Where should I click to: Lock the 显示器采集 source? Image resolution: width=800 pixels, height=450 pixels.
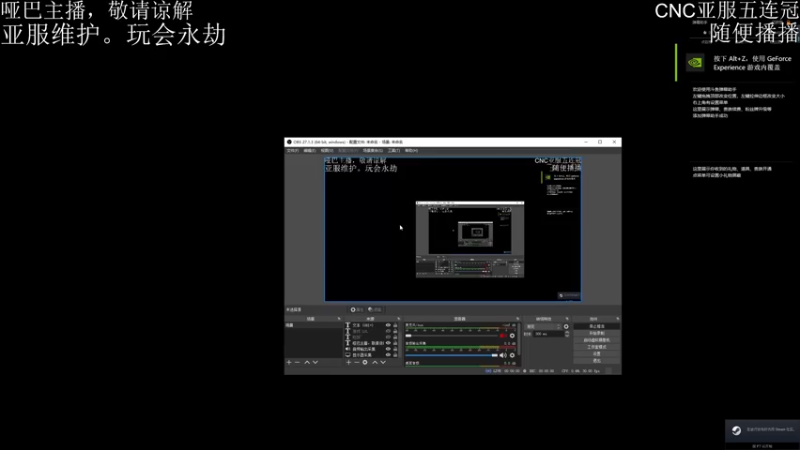(395, 355)
